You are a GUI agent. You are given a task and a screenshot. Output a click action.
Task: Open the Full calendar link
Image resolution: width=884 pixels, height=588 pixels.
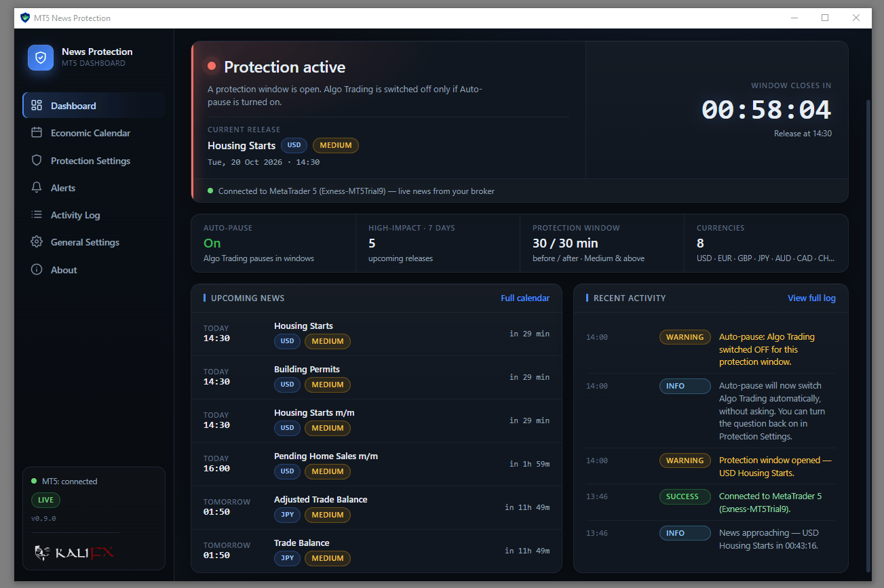525,298
